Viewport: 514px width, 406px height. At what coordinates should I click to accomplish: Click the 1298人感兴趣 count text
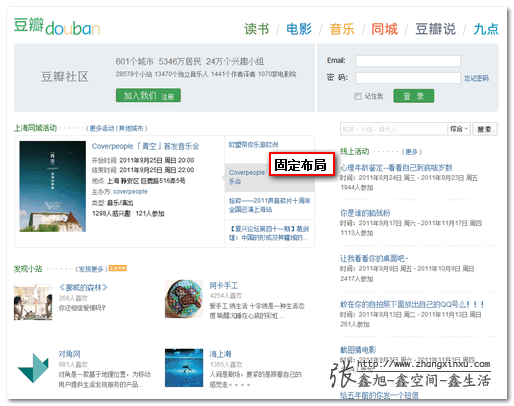[111, 213]
